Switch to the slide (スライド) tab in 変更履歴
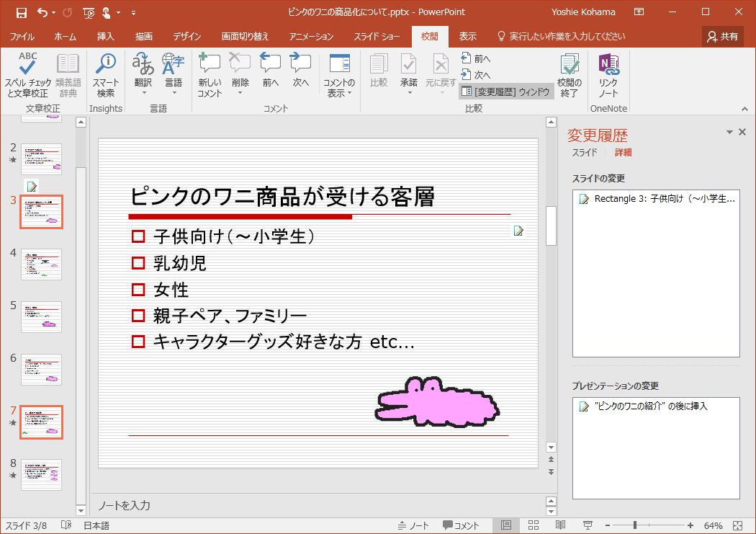Viewport: 756px width, 534px height. [585, 153]
